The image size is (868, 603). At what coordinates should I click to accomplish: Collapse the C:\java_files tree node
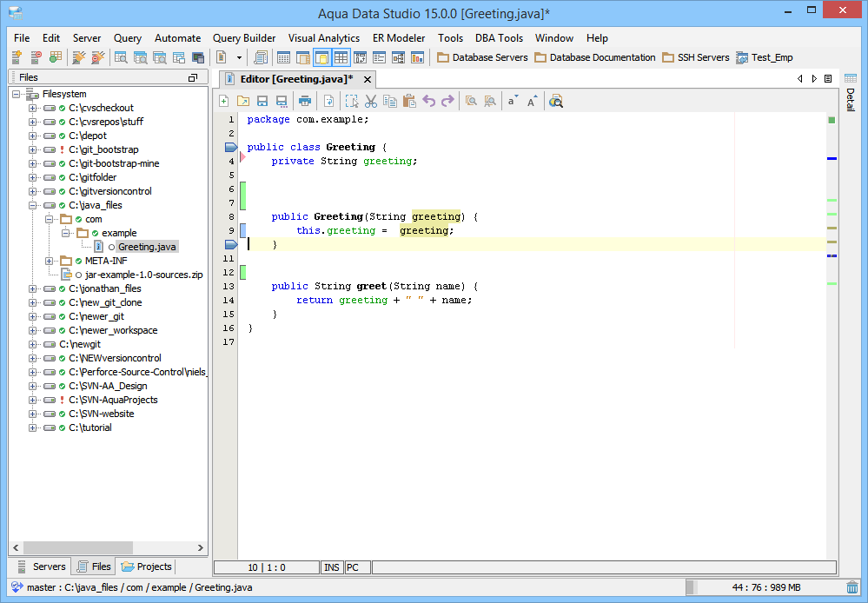tap(33, 205)
